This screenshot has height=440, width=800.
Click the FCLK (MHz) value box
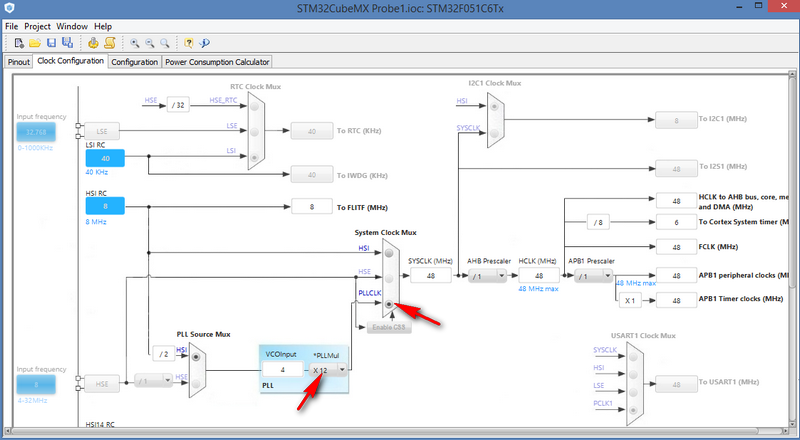click(x=676, y=247)
